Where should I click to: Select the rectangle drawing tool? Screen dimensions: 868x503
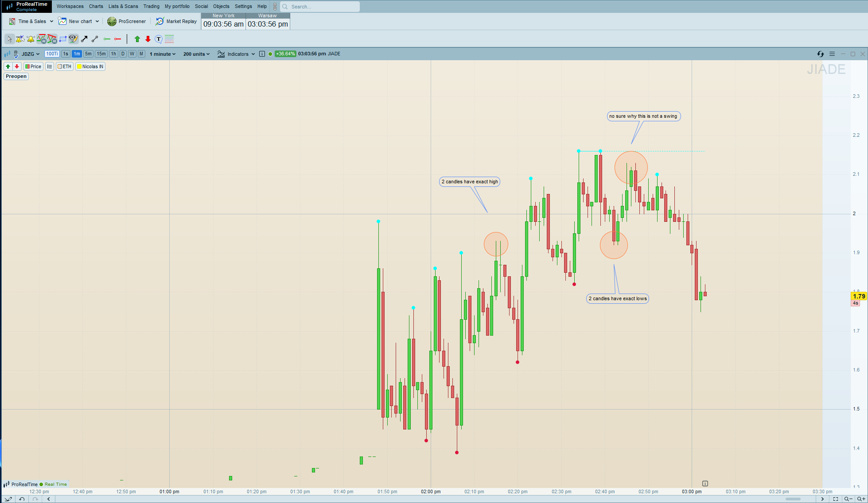[x=63, y=39]
